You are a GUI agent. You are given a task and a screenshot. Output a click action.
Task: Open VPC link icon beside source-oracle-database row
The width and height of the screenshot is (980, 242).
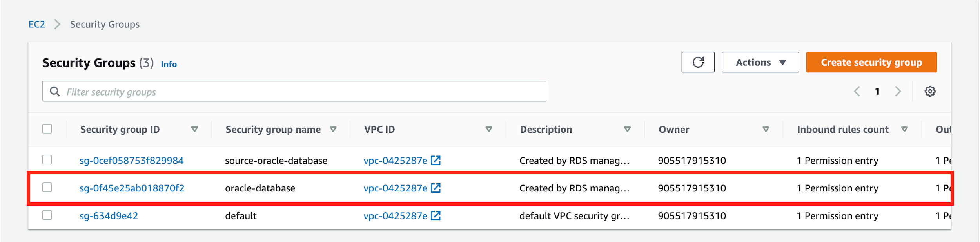pyautogui.click(x=436, y=160)
